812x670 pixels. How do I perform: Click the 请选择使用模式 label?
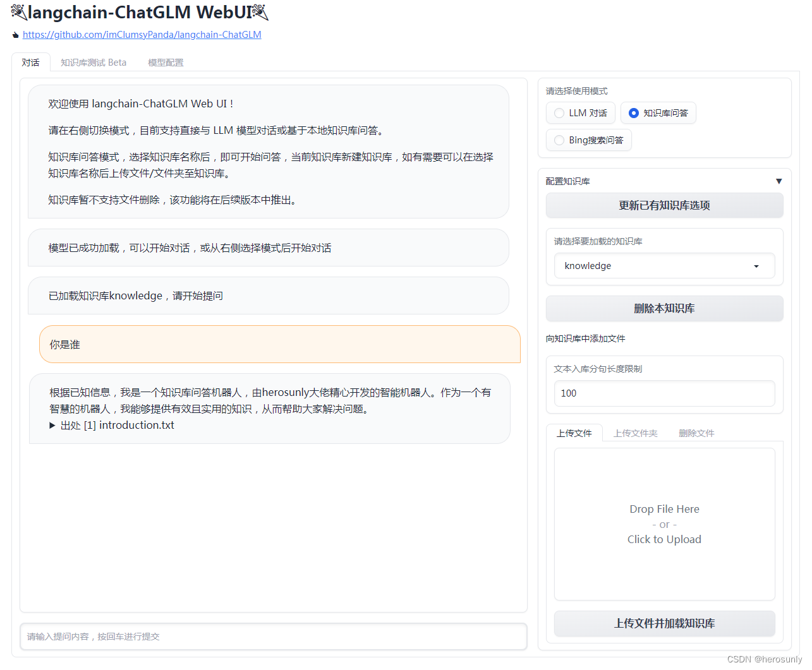576,91
